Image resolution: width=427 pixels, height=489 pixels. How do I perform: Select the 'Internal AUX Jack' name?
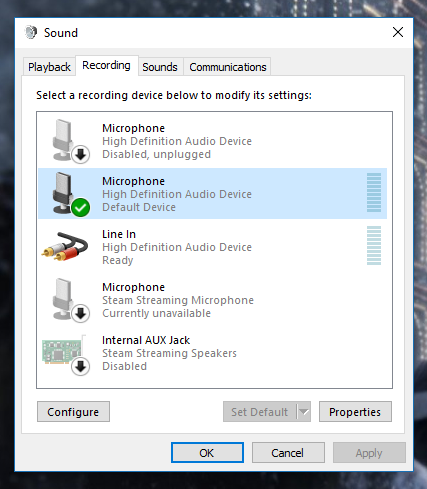146,340
